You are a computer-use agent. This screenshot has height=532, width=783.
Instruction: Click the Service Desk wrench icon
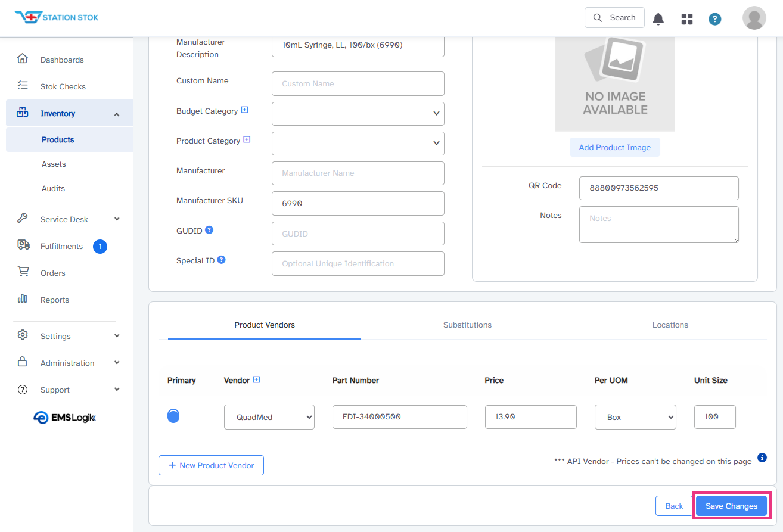pyautogui.click(x=23, y=218)
